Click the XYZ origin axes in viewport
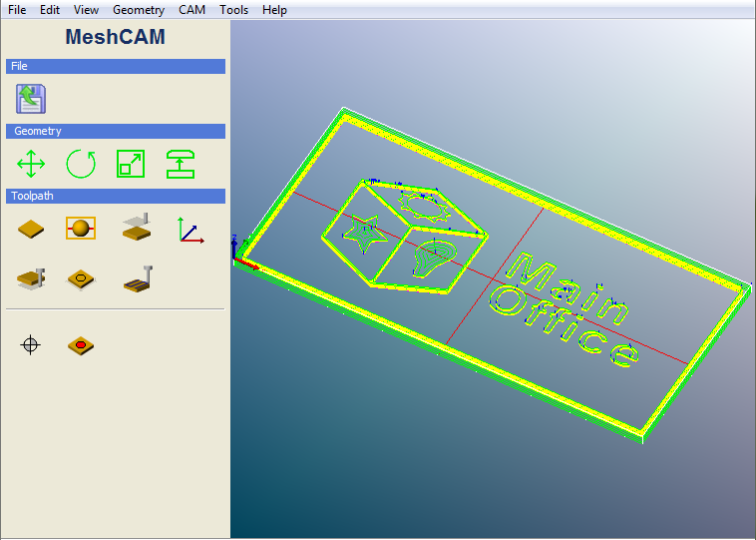The width and height of the screenshot is (756, 540). (244, 253)
